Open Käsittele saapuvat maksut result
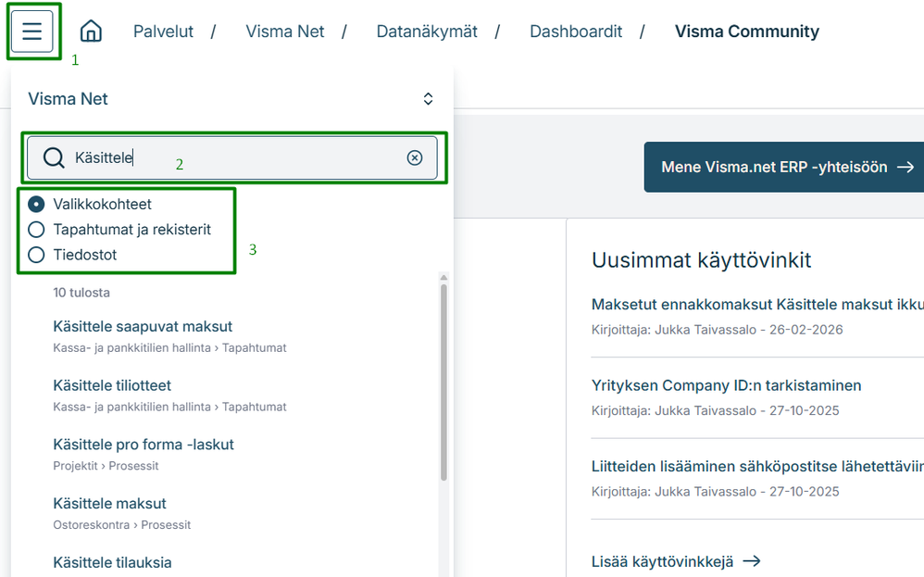924x577 pixels. [143, 327]
